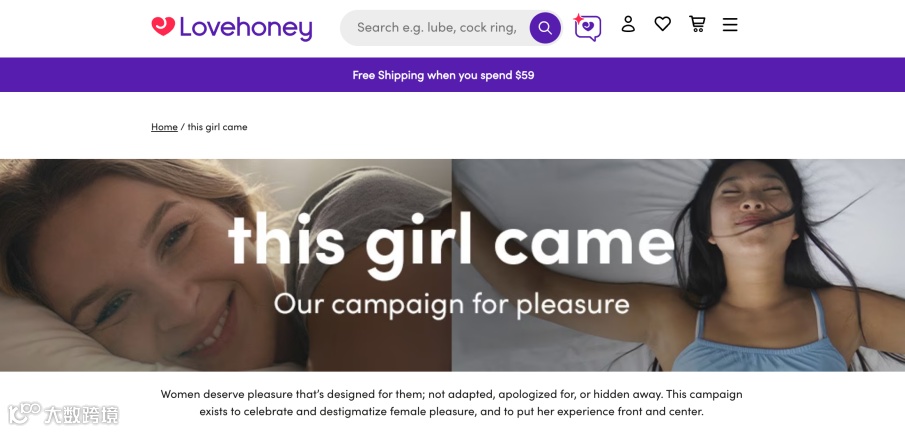Select the woman on pillow hero image
Screen dimensions: 905x432
point(678,265)
